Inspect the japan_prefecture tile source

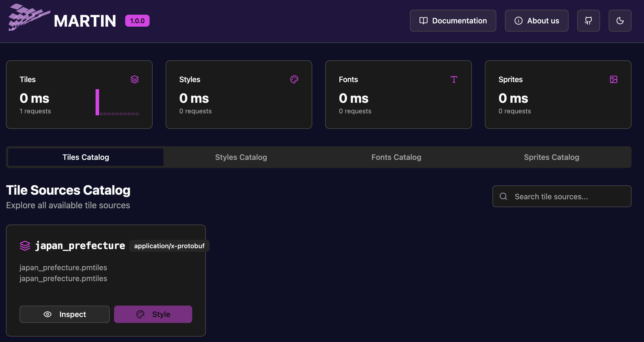tap(65, 314)
